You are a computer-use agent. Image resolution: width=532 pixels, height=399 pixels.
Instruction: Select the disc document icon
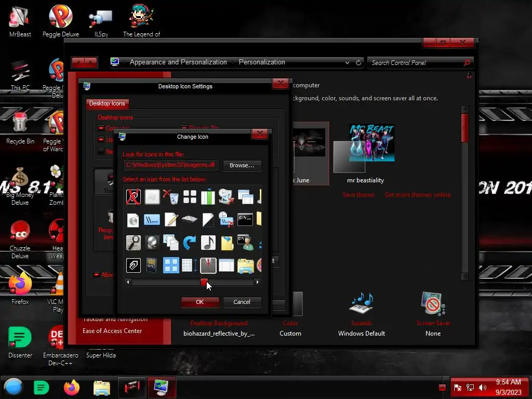point(133,220)
